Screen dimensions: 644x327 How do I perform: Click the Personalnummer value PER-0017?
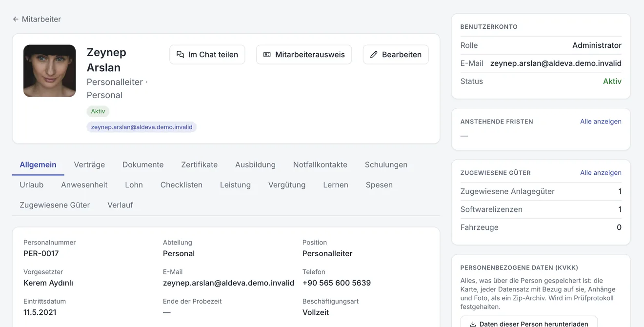[41, 254]
